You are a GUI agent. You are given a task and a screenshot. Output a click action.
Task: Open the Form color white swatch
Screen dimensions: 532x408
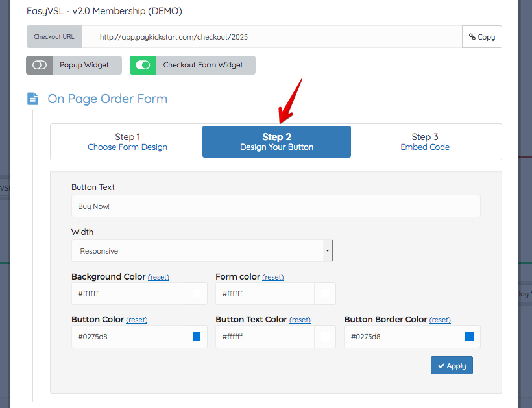tap(325, 294)
